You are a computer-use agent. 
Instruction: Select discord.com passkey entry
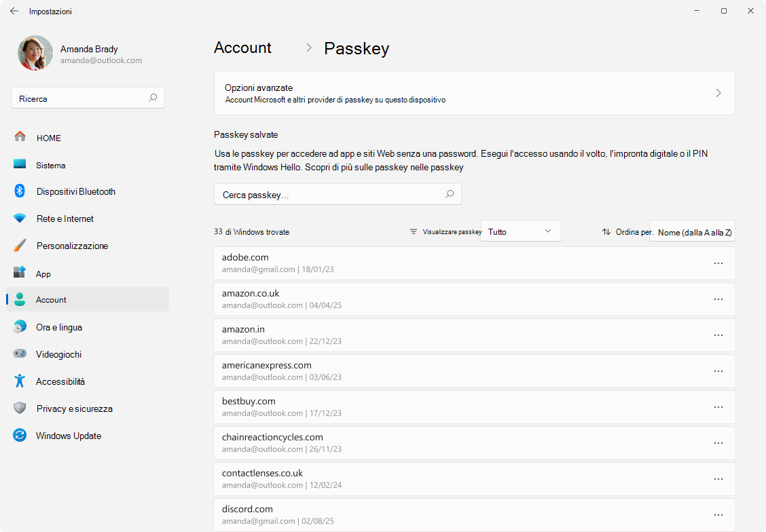coord(475,515)
